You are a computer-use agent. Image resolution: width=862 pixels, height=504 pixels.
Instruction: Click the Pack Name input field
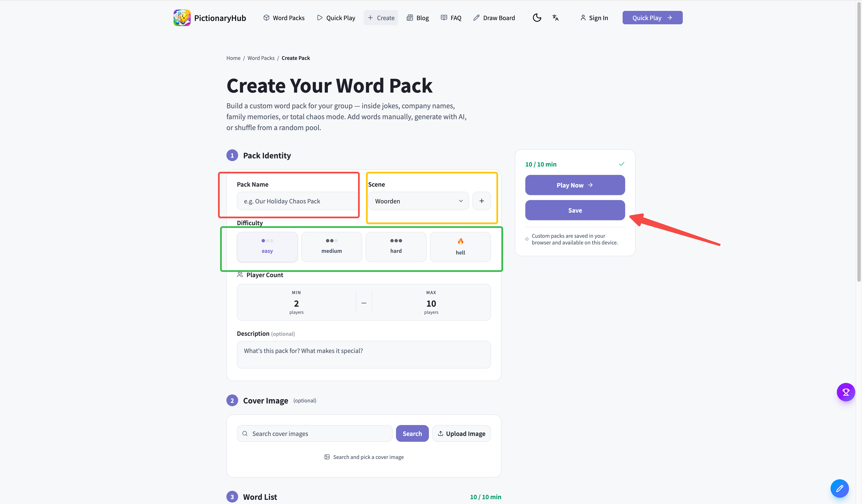click(x=297, y=201)
